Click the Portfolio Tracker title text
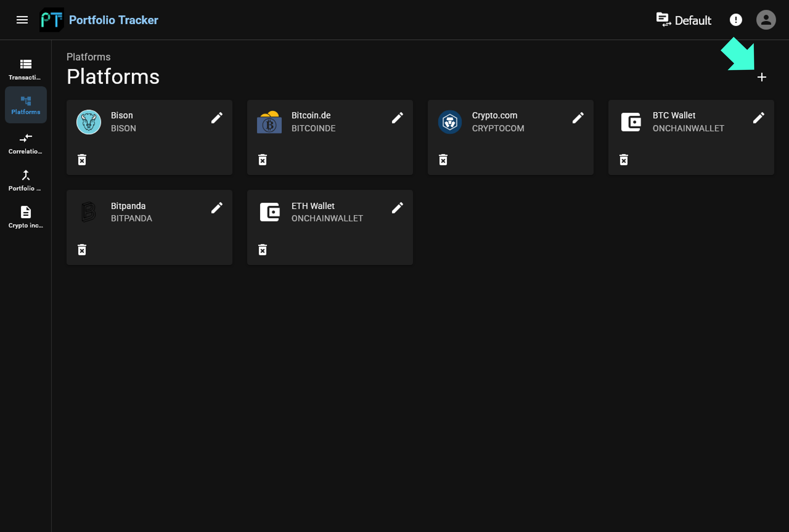789x532 pixels. (114, 20)
